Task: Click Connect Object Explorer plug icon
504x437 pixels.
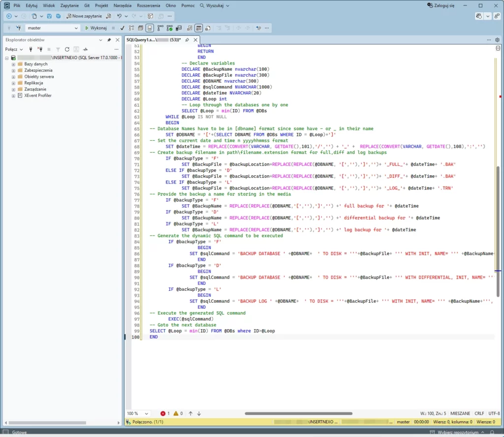Action: [31, 50]
